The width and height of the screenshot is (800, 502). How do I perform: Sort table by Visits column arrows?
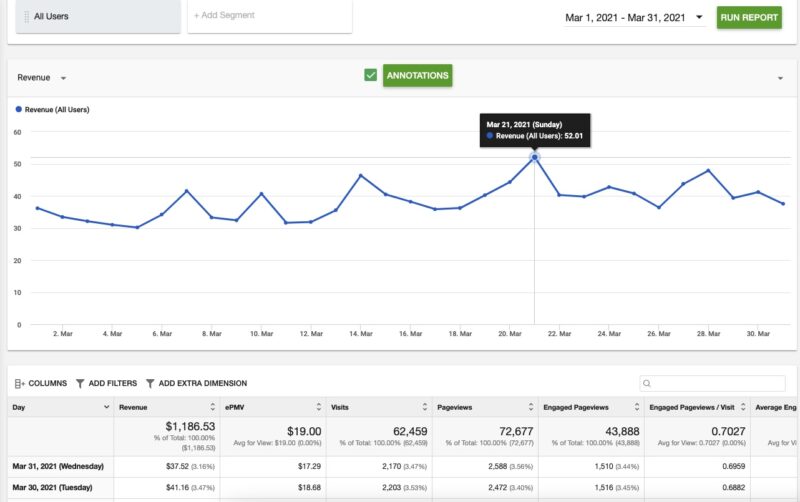[424, 407]
